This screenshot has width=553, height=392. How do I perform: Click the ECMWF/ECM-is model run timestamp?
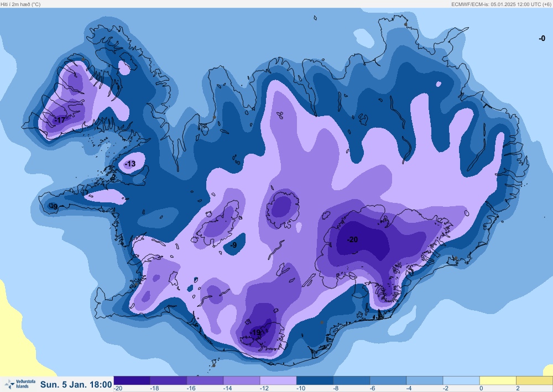tap(501, 4)
